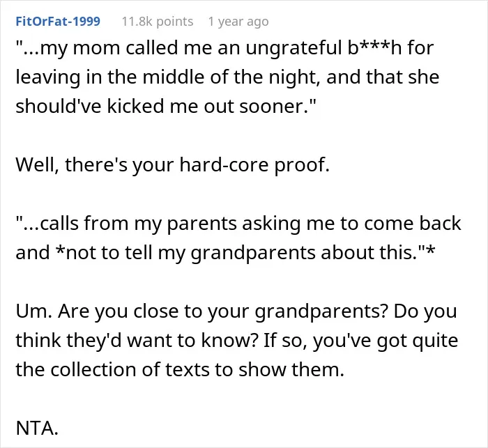
Task: Click the line "should've kicked me out sooner."
Action: point(166,106)
